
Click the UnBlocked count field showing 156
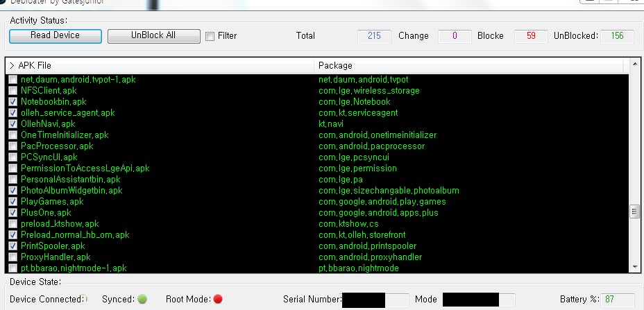[x=618, y=36]
